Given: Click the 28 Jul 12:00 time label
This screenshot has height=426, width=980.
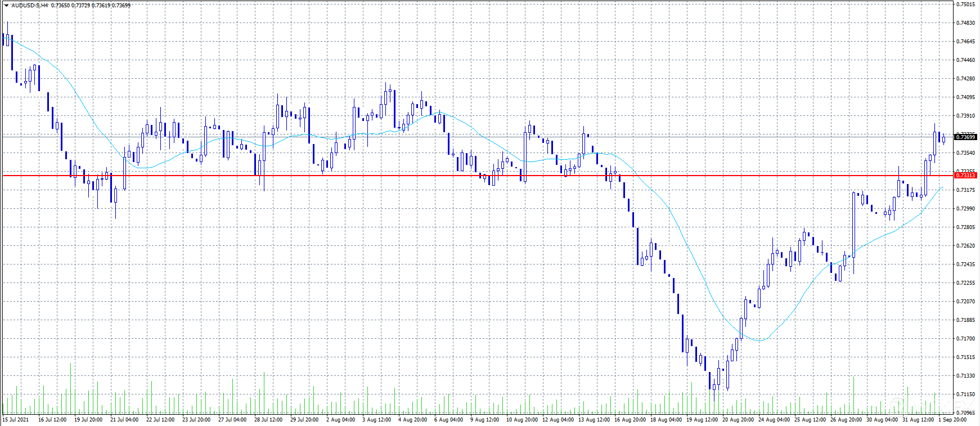Looking at the screenshot, I should click(x=268, y=420).
